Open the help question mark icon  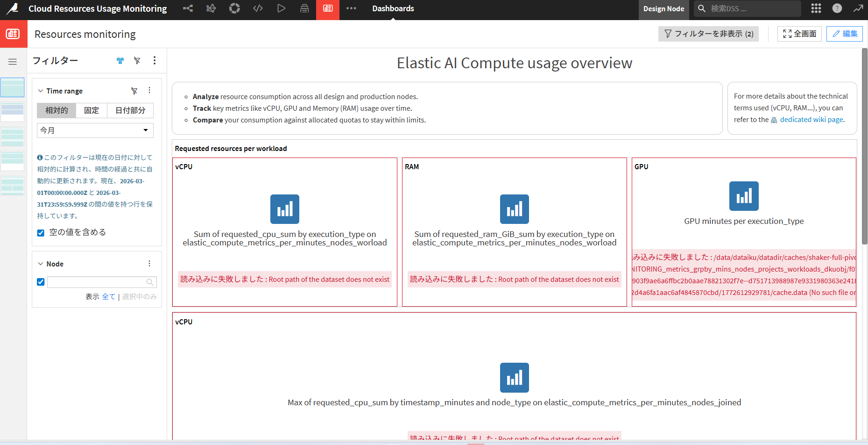click(837, 8)
